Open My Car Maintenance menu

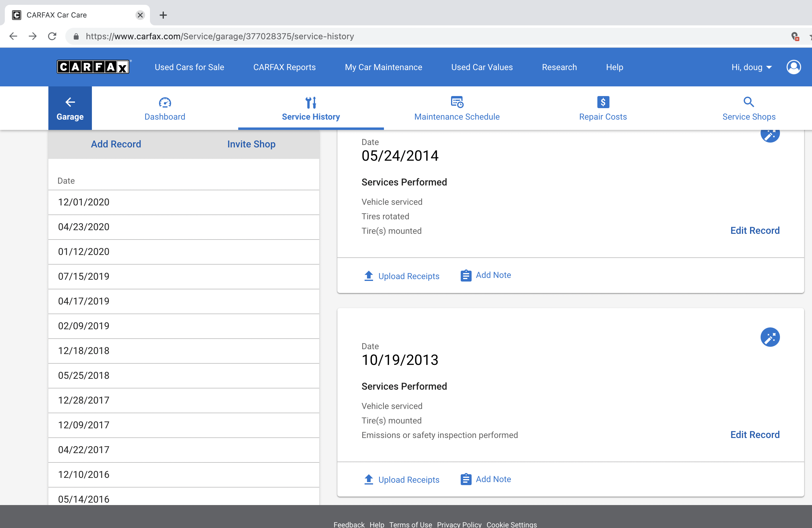coord(383,67)
